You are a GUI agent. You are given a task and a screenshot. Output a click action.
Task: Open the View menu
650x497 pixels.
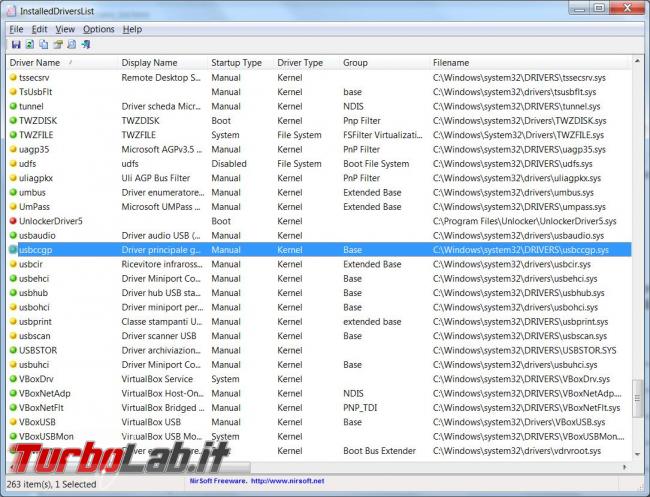tap(65, 29)
